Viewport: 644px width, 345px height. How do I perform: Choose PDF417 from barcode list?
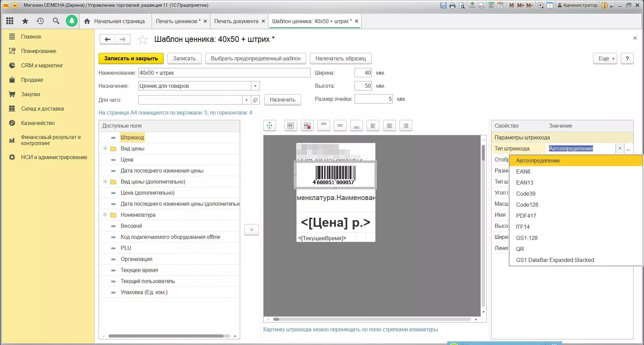click(576, 216)
